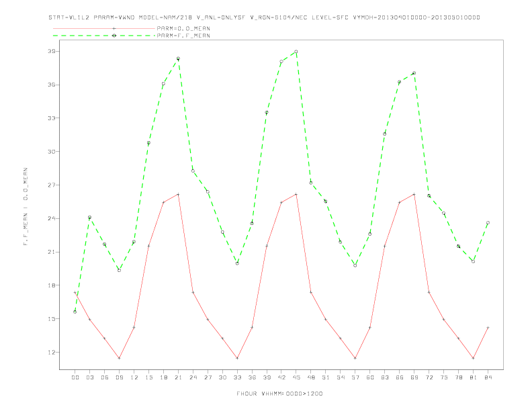Click the PARM=F.F_MEAN legend label
532x411 pixels.
coord(183,36)
